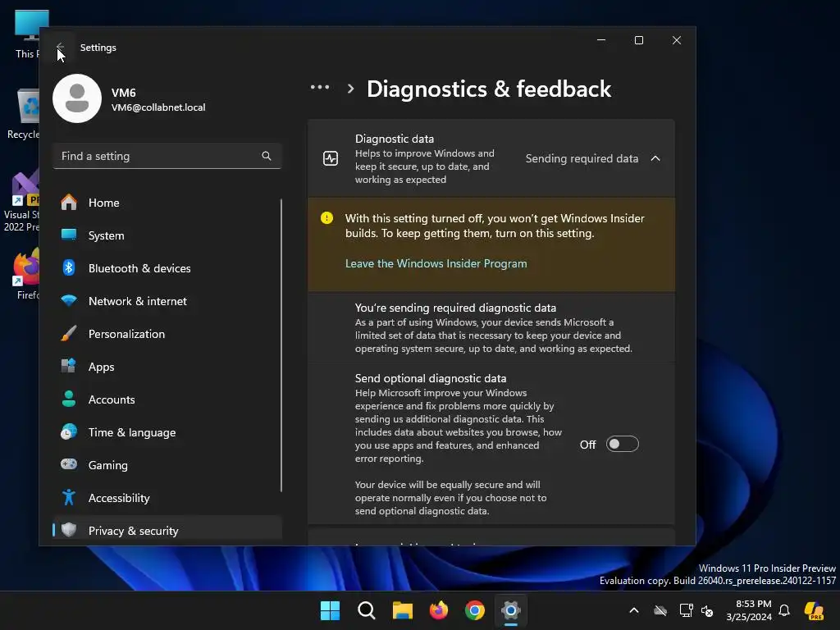840x630 pixels.
Task: Open the Home settings page
Action: (x=167, y=203)
